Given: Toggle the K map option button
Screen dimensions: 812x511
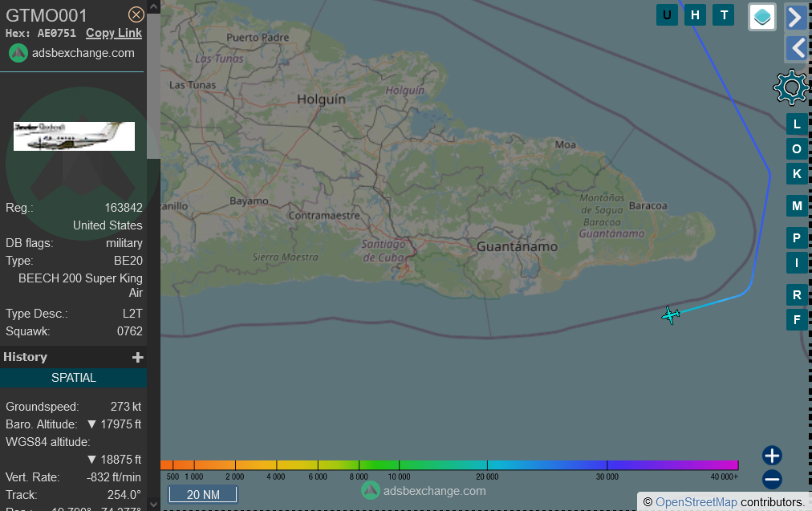Looking at the screenshot, I should (797, 174).
